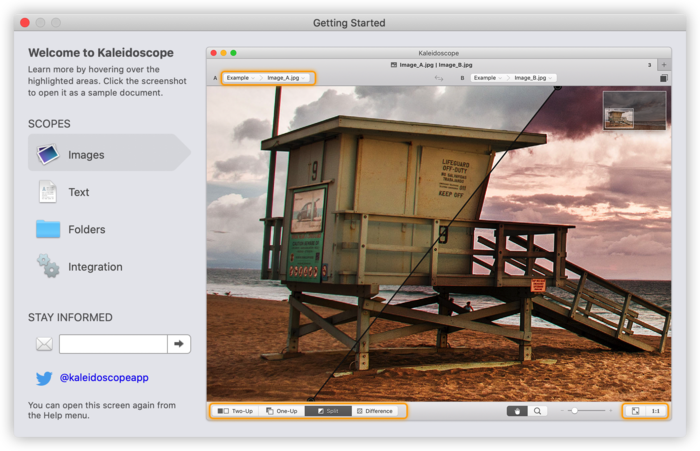
Task: Select the hand pan tool
Action: click(517, 411)
